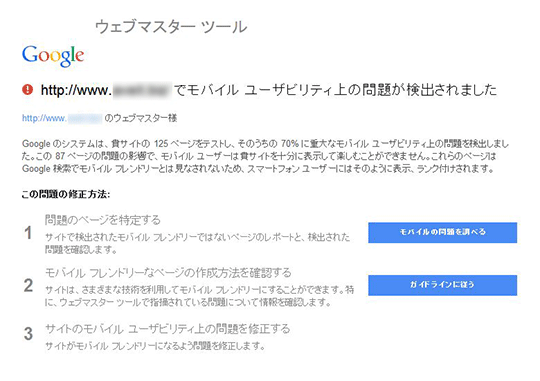Click the この問題の修正方法: heading
This screenshot has width=540, height=381.
click(66, 195)
